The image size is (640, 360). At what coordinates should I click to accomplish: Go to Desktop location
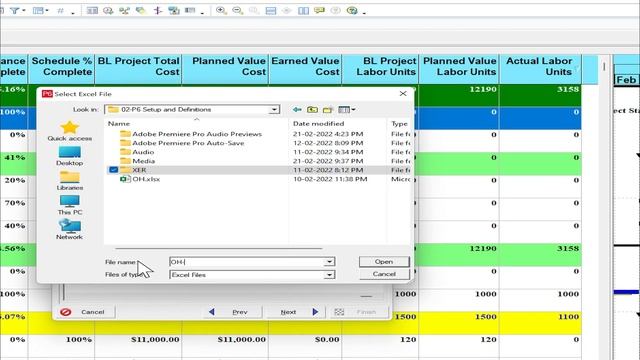[x=69, y=156]
